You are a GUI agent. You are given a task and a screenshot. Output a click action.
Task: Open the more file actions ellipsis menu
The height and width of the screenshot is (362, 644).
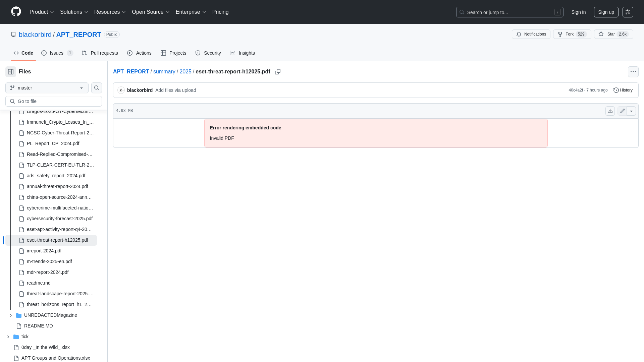[633, 72]
